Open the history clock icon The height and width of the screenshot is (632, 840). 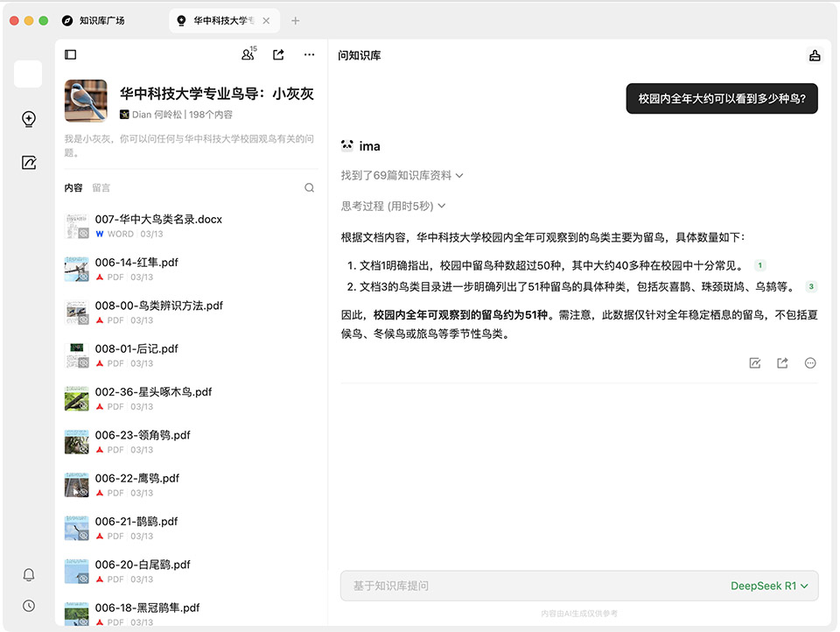(29, 605)
